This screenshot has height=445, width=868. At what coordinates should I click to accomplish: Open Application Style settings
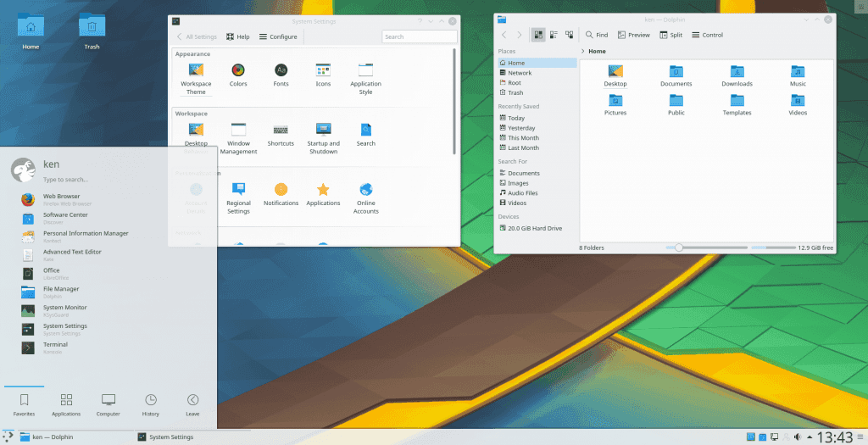click(366, 79)
